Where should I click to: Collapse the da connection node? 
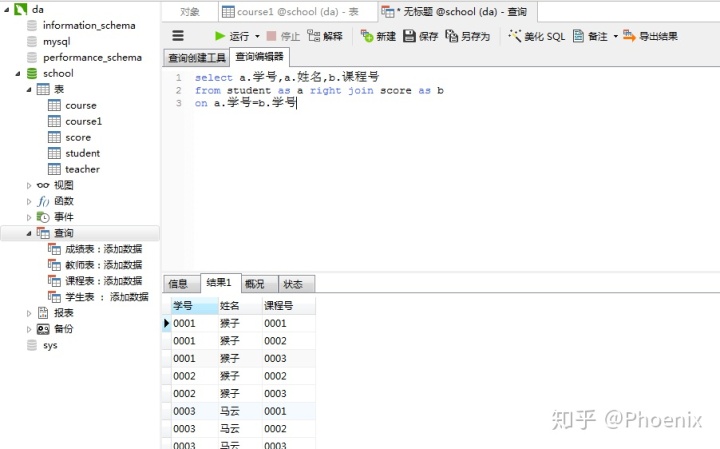click(x=6, y=9)
